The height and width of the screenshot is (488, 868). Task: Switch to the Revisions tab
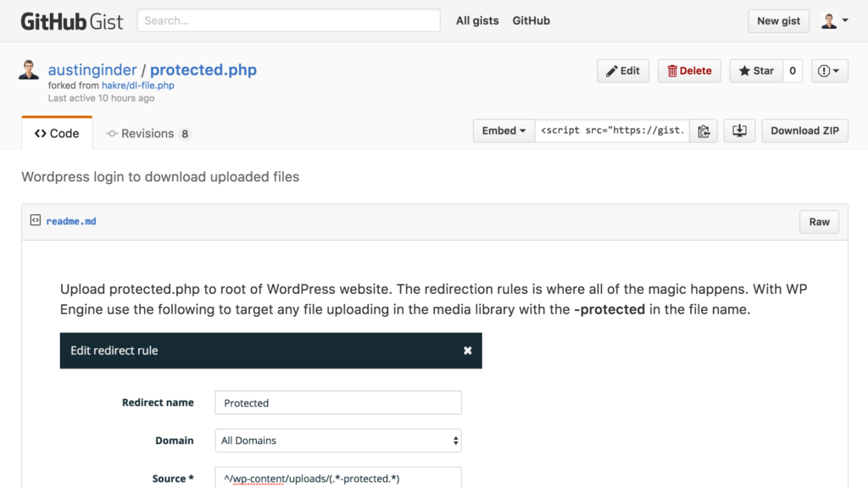(148, 133)
